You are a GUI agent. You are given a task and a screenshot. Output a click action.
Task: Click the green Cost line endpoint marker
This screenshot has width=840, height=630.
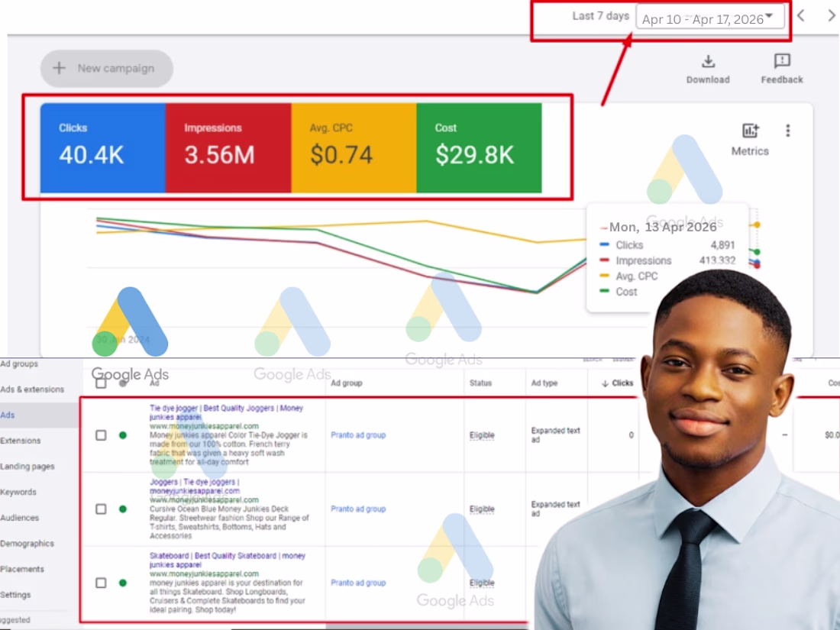pos(757,252)
